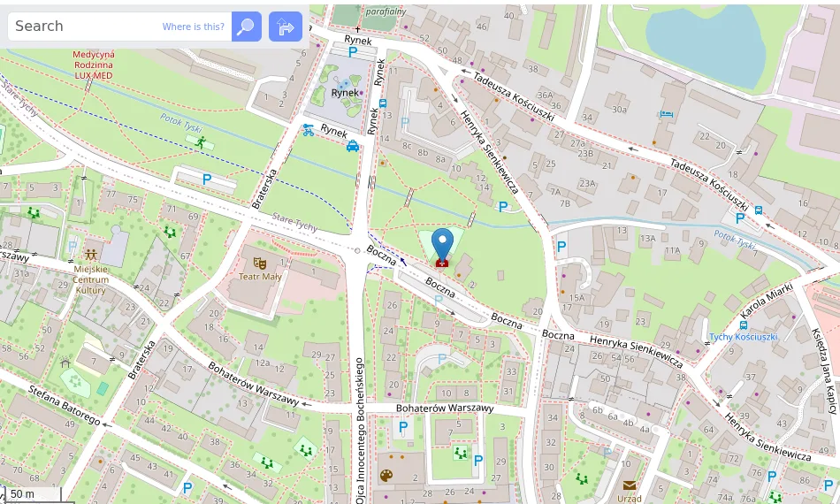Screen dimensions: 840x504
Task: Click the parking icon along Stare Tychy road
Action: click(x=207, y=180)
